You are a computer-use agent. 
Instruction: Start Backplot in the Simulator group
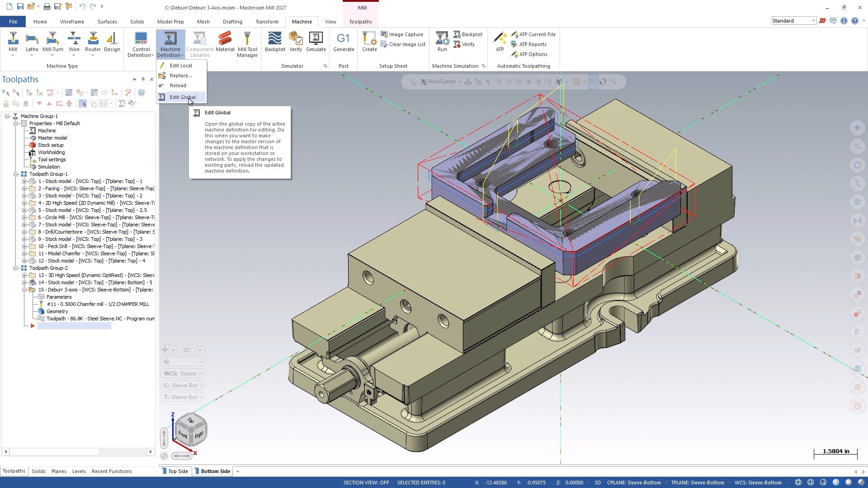[x=275, y=42]
